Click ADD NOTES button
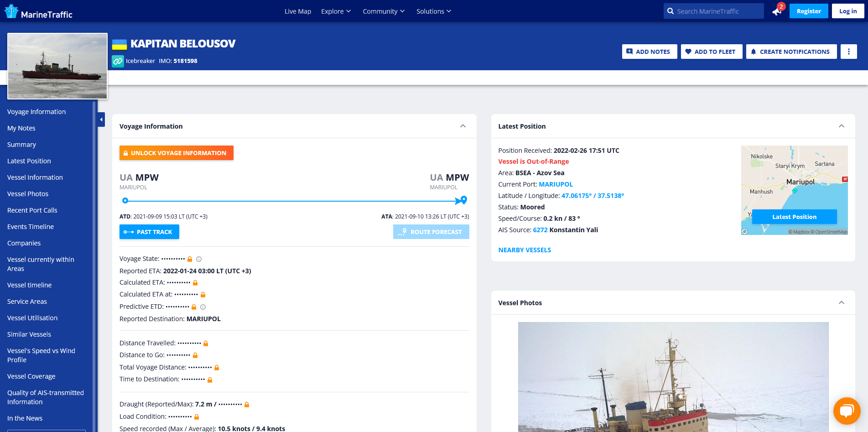Screen dimensions: 868x432 point(650,52)
